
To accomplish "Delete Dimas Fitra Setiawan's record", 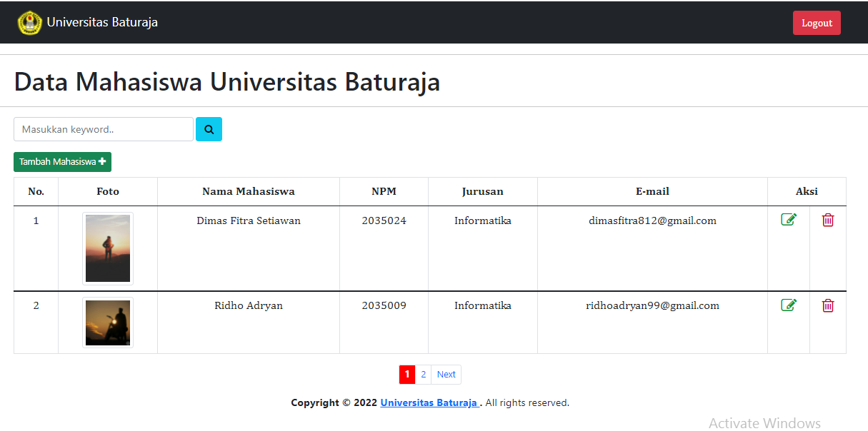I will point(828,220).
